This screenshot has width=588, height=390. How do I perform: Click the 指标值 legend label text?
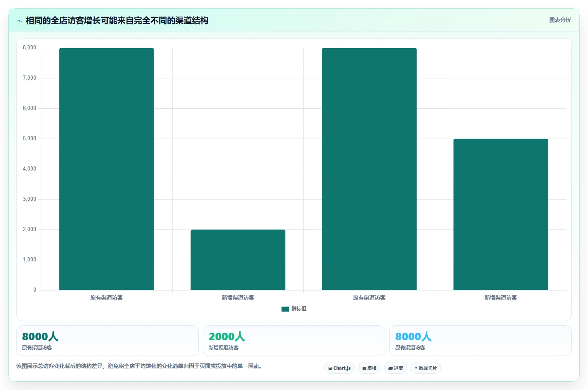[x=299, y=309]
